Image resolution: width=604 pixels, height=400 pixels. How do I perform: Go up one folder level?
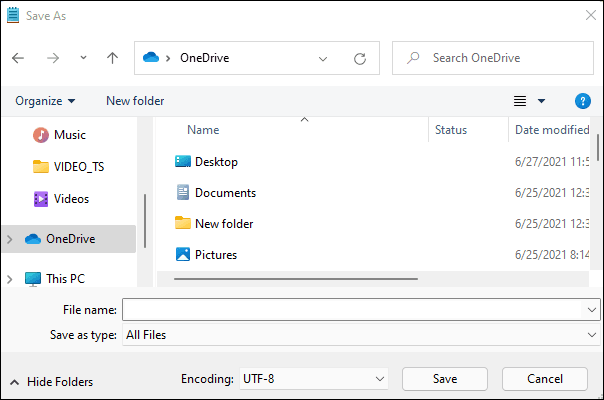112,58
